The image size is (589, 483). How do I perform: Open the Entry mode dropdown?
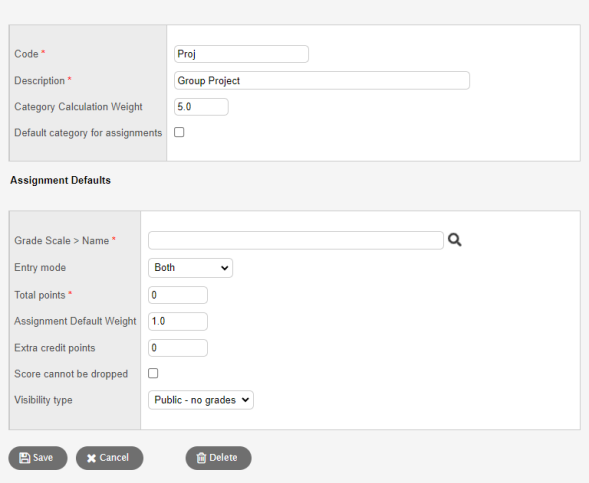190,268
